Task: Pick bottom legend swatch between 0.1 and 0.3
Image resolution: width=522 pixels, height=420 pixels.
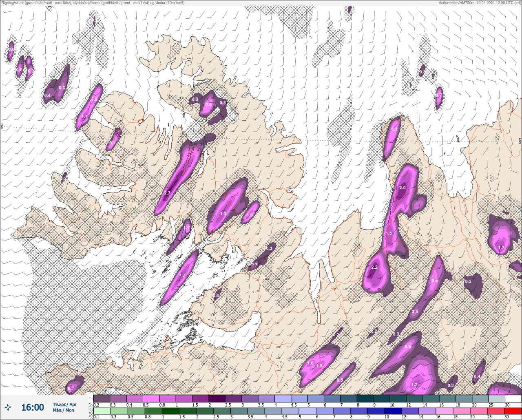Action: tap(102, 411)
